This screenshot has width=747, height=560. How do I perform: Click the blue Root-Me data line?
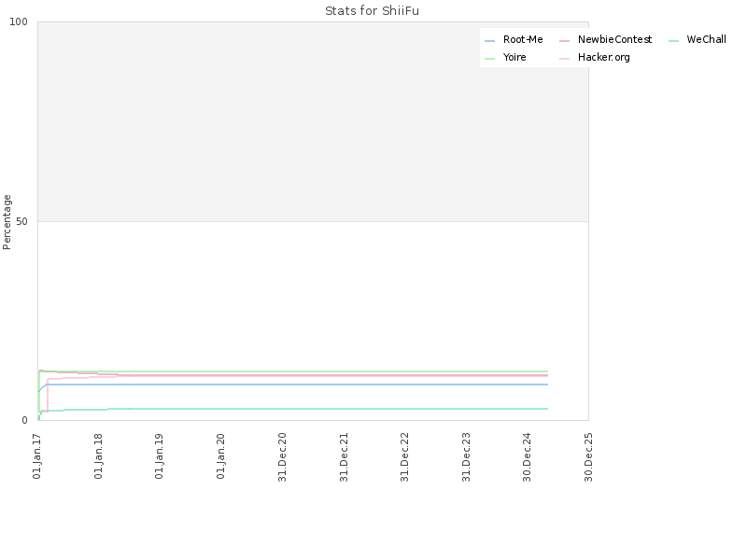295,385
